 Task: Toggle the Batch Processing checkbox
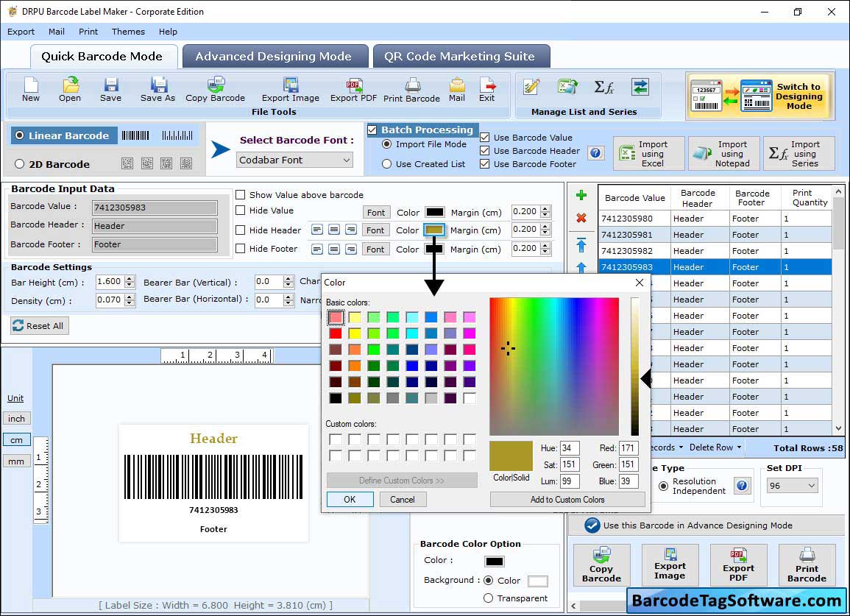372,130
